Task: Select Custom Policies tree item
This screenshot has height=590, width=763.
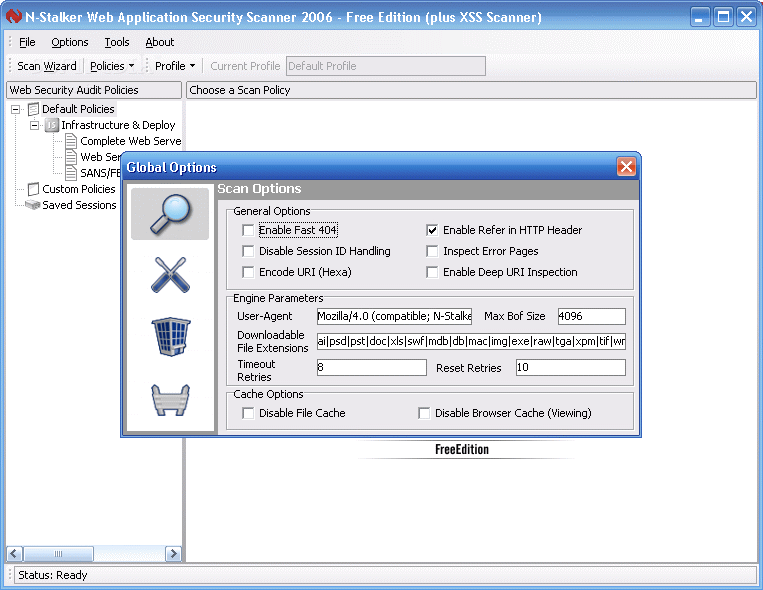Action: click(x=79, y=189)
